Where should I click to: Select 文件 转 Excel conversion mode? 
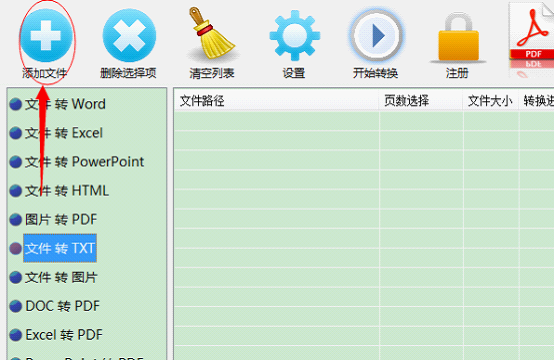click(x=64, y=133)
